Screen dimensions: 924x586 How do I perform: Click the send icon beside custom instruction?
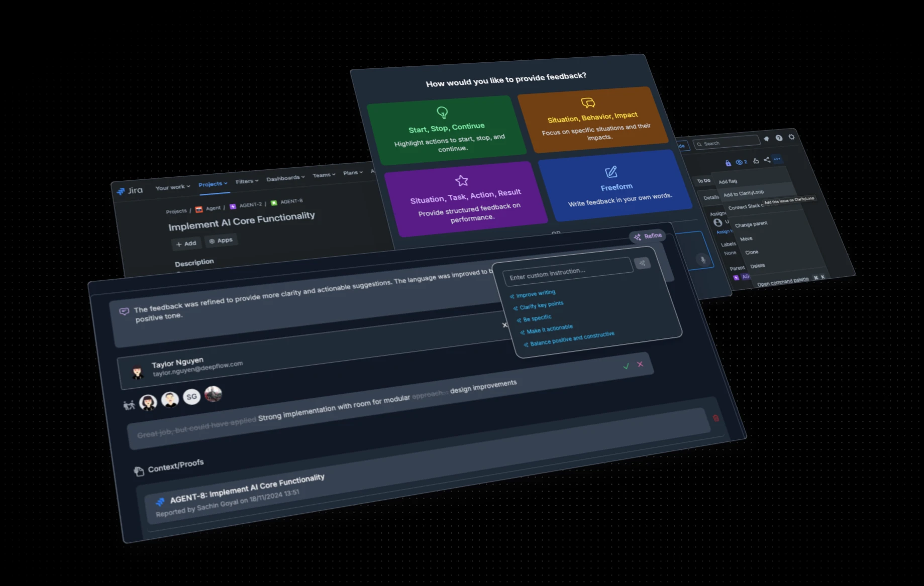pos(642,263)
